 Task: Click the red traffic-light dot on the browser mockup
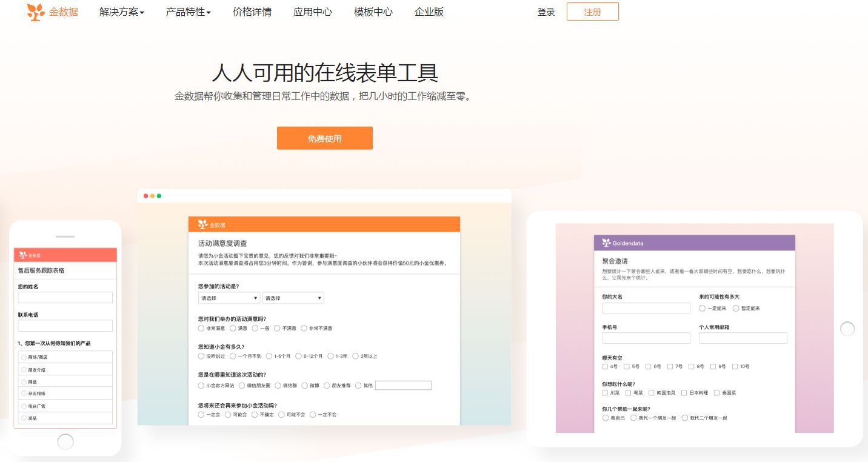coord(145,196)
